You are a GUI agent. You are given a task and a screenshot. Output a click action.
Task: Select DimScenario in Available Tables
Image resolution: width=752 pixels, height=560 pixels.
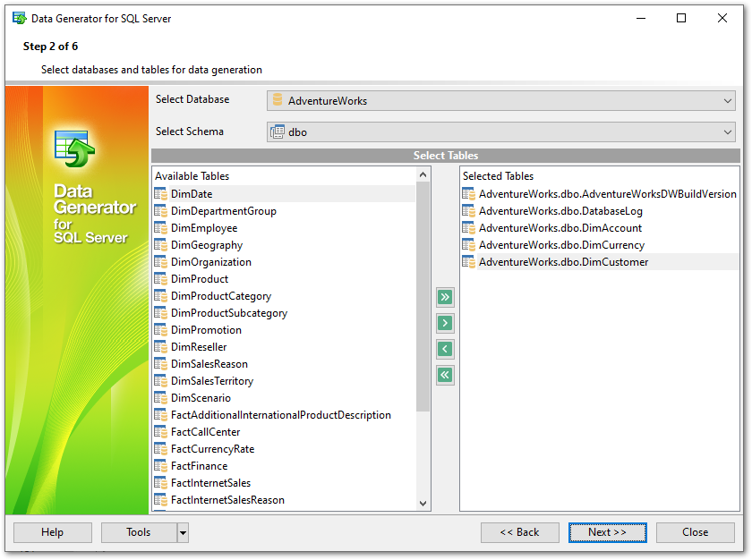(285, 398)
